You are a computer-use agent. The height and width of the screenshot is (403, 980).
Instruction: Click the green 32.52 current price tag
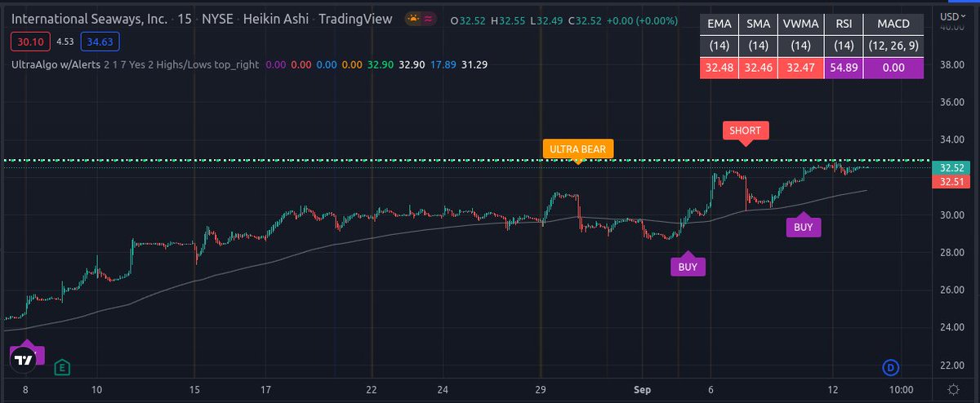pos(953,167)
